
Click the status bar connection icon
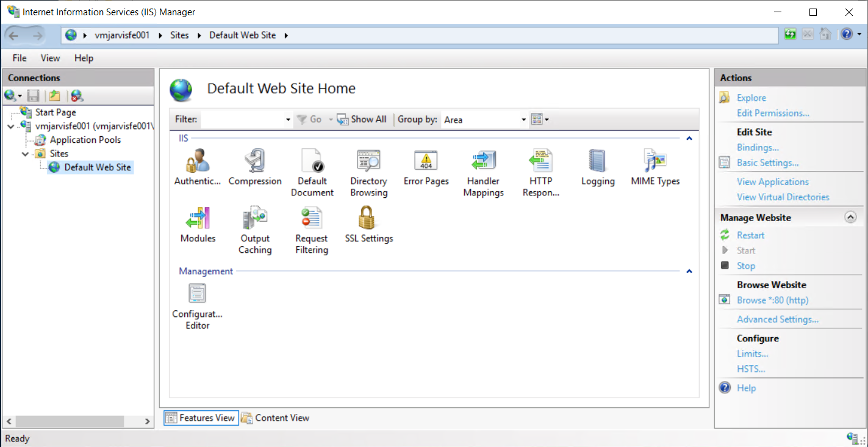coord(853,438)
